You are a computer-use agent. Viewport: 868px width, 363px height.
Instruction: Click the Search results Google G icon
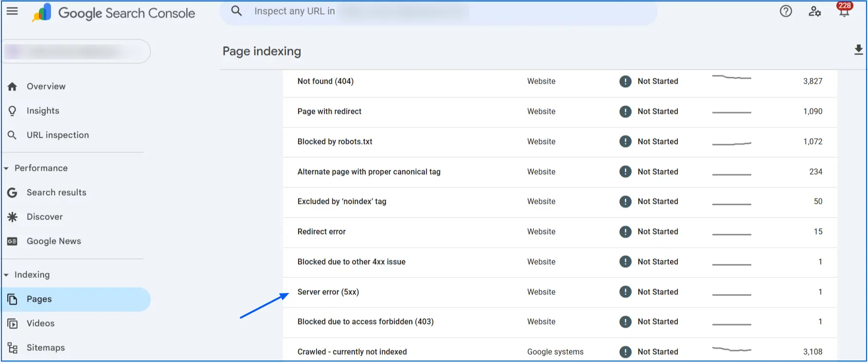point(13,193)
